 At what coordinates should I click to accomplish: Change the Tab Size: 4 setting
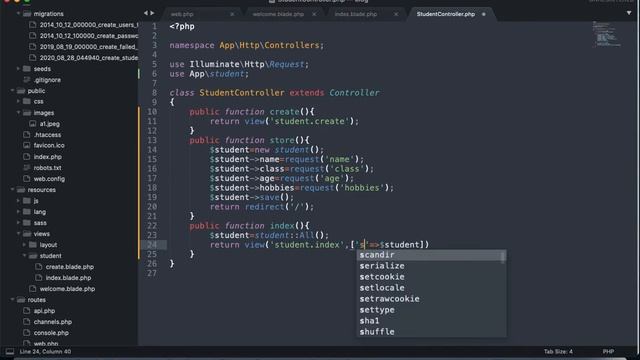tap(558, 351)
